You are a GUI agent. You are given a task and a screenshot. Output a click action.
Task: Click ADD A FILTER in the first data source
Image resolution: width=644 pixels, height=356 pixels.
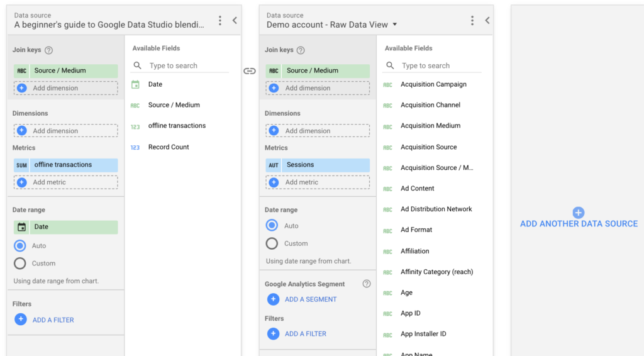tap(53, 320)
